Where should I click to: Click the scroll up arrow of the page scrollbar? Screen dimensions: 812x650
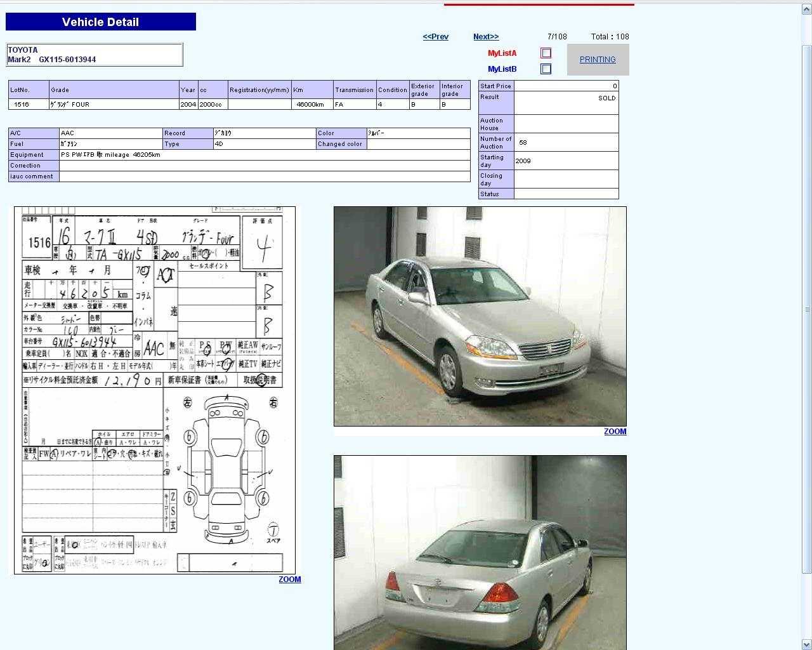(807, 10)
